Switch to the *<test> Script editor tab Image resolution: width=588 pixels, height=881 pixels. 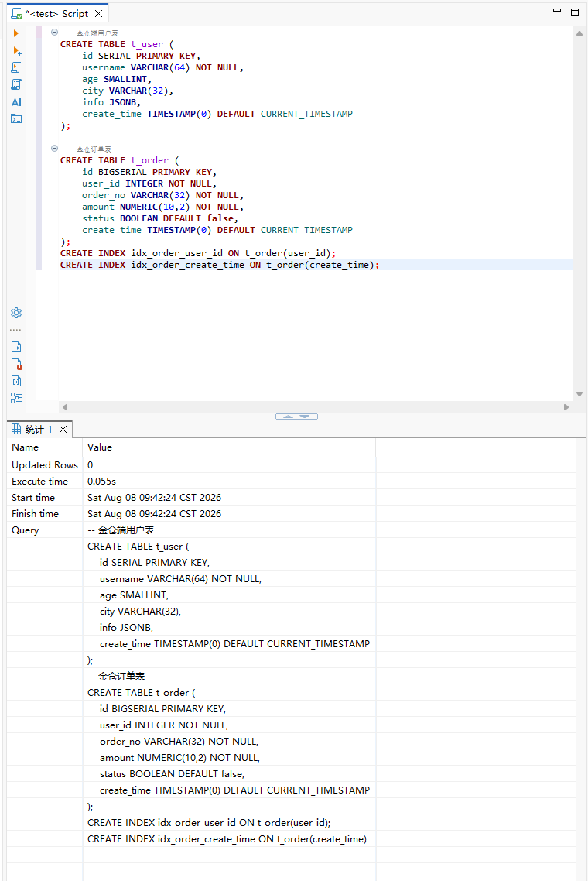click(x=56, y=13)
